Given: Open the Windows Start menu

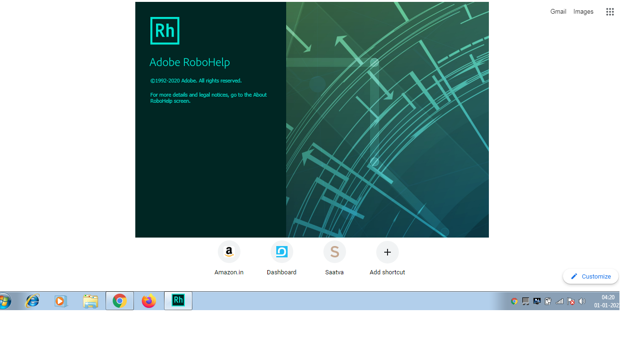Looking at the screenshot, I should (x=5, y=300).
